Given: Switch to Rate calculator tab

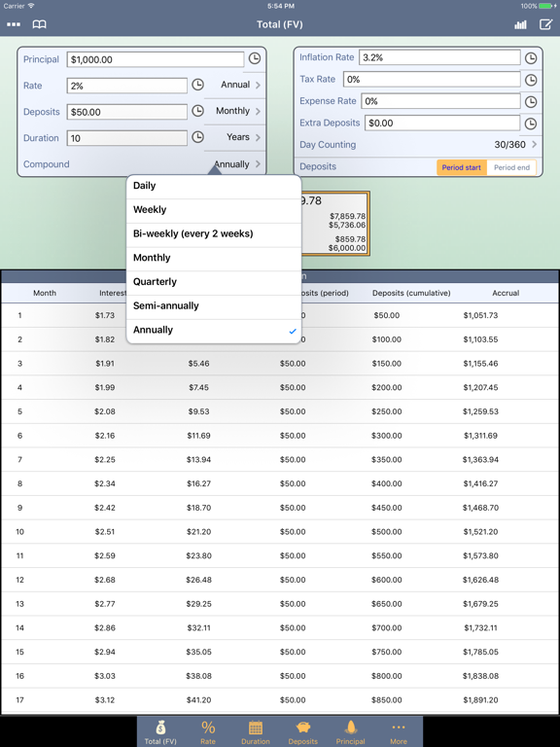Looking at the screenshot, I should tap(208, 732).
